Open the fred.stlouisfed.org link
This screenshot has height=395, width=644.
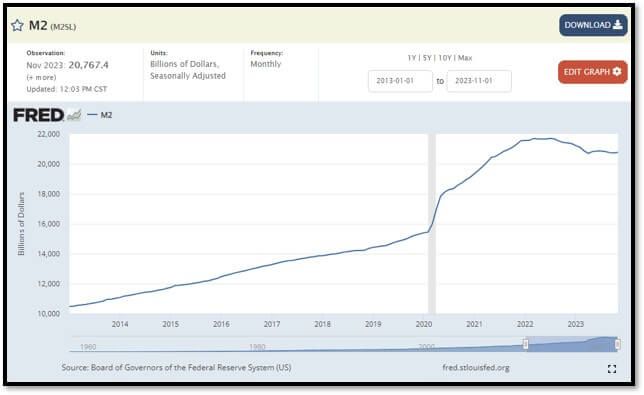(476, 367)
